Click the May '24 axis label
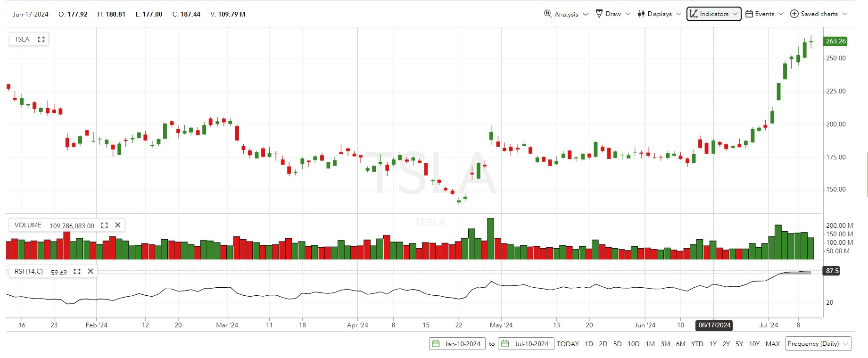868x358 pixels. [x=501, y=325]
